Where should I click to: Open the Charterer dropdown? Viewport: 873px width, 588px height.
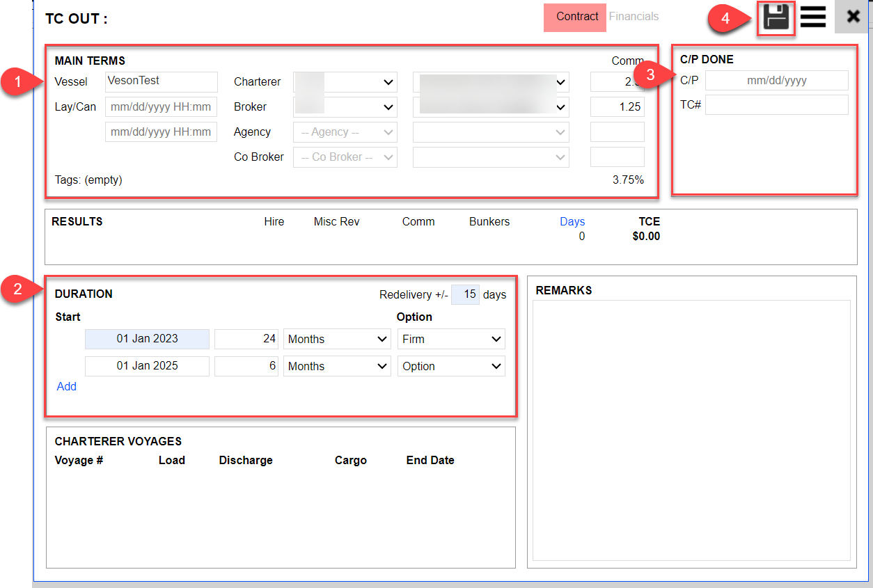pyautogui.click(x=345, y=82)
